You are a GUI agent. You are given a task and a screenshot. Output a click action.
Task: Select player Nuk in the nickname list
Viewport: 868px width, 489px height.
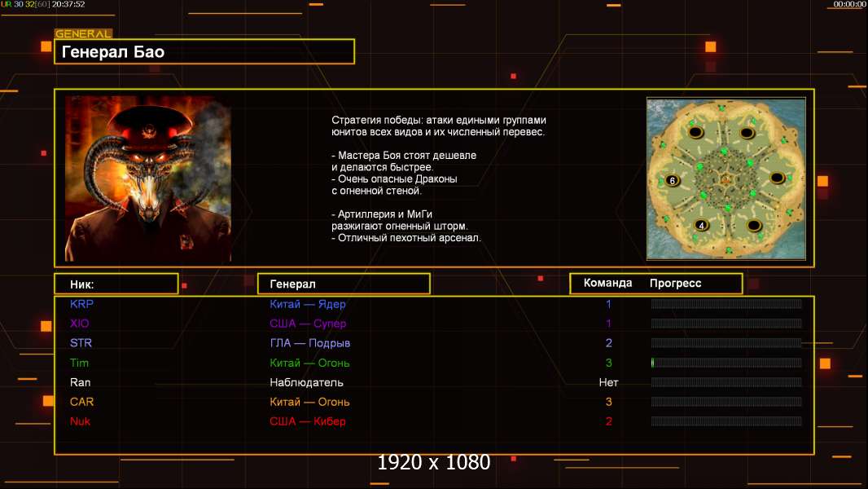80,421
